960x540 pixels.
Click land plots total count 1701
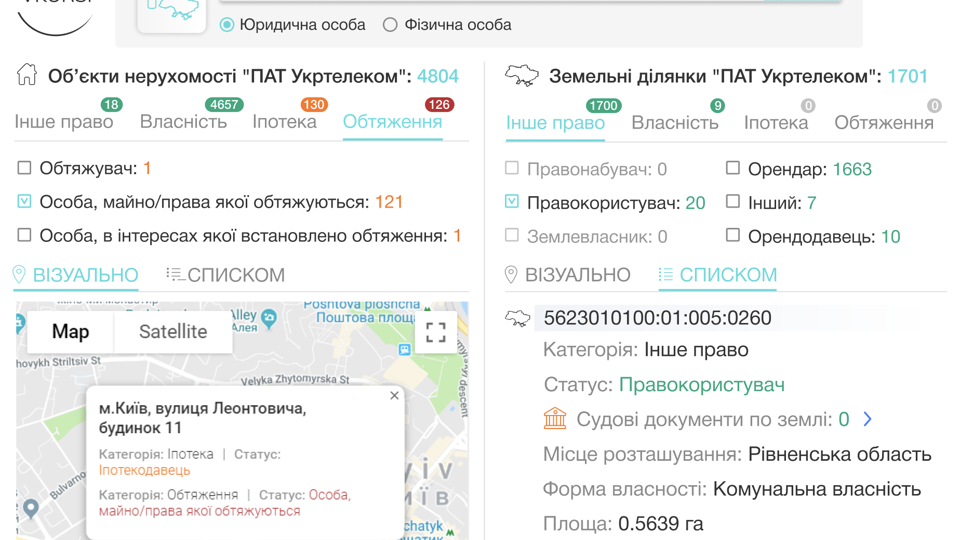point(907,76)
